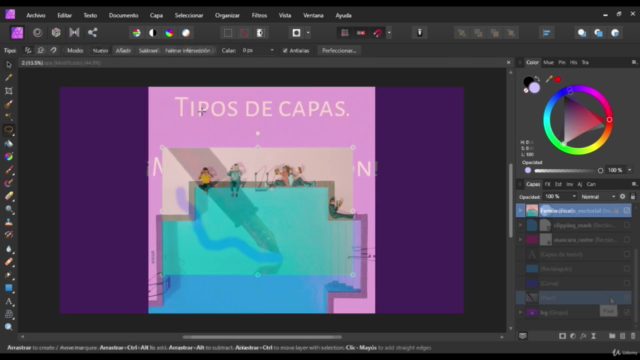Viewport: 640px width, 360px height.
Task: Open the Quick Mask options dropdown arrow
Action: [x=308, y=33]
